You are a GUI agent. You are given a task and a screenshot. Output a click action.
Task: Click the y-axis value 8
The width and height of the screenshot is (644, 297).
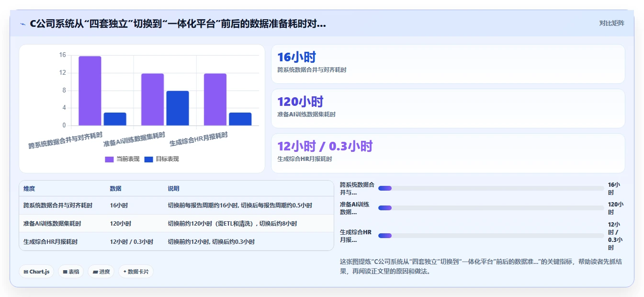point(64,91)
